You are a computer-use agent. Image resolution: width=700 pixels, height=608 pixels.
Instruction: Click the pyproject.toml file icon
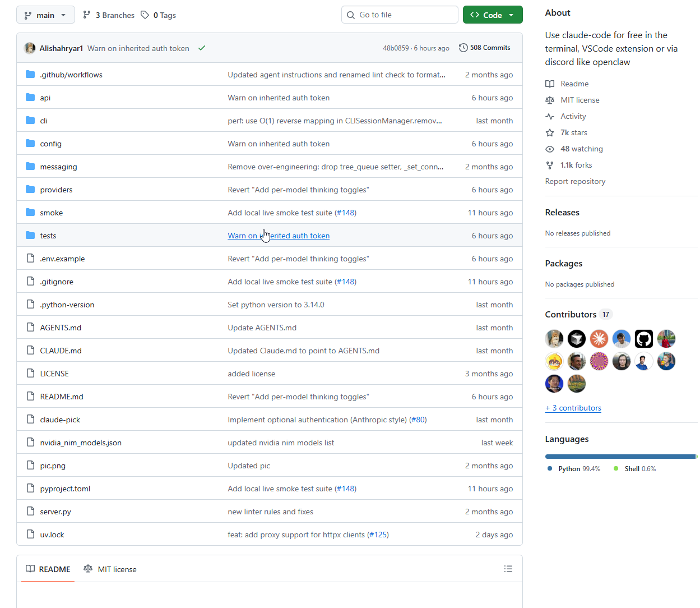[x=30, y=489]
